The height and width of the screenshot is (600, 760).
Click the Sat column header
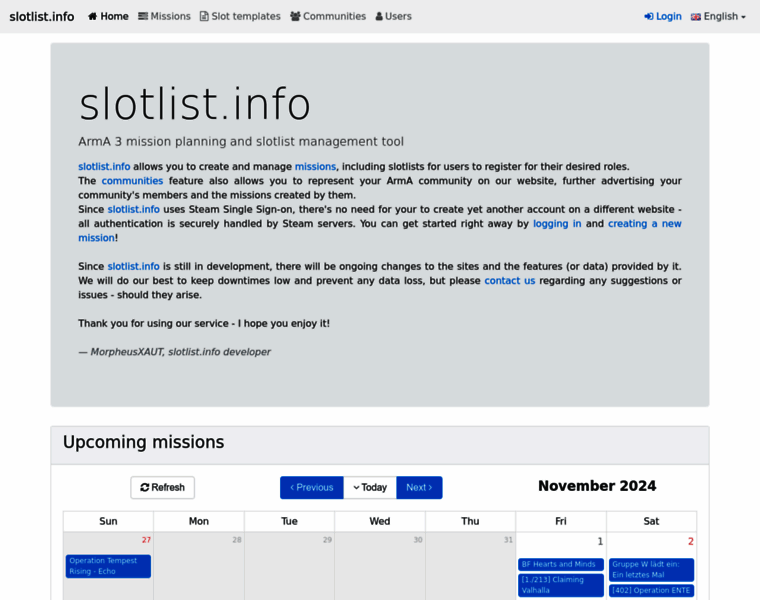(x=651, y=521)
